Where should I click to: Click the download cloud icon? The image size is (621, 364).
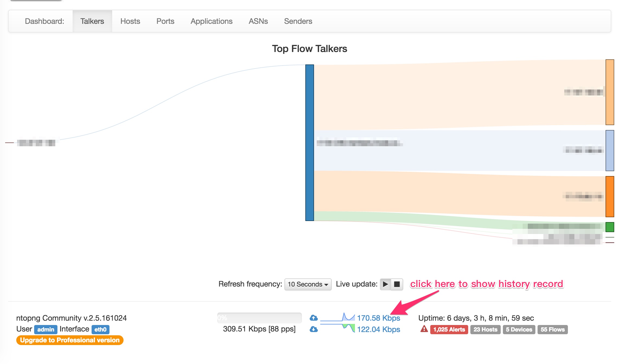[313, 329]
